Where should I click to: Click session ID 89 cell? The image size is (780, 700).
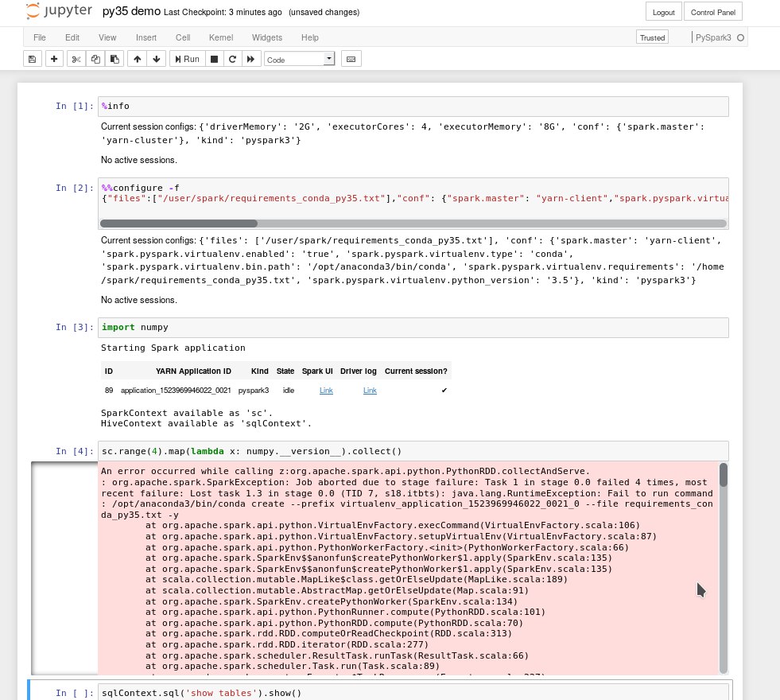point(109,391)
